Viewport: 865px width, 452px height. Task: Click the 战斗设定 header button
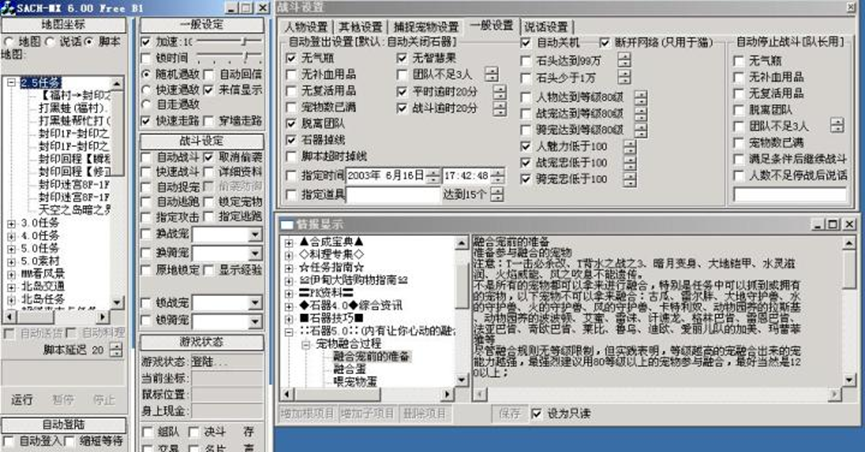click(x=201, y=141)
